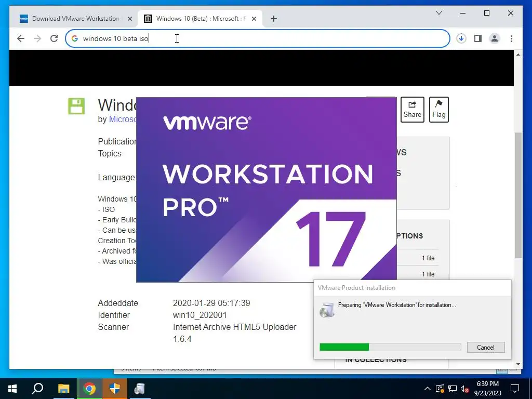Show hidden system tray icons

click(x=428, y=389)
